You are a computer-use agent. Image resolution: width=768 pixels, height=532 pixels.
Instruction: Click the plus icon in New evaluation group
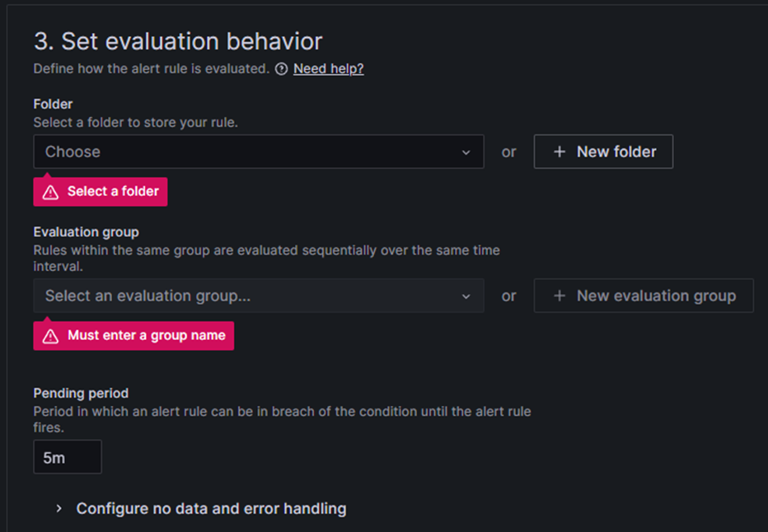(560, 296)
